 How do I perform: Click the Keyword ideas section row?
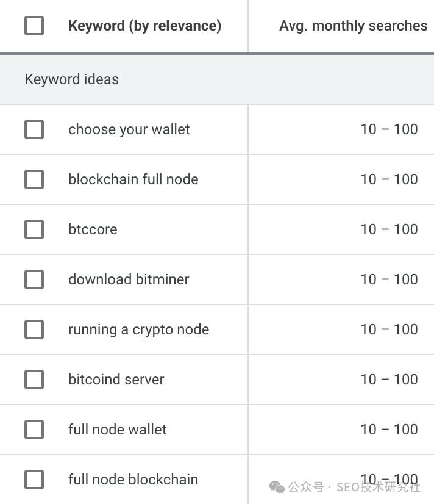click(x=217, y=79)
